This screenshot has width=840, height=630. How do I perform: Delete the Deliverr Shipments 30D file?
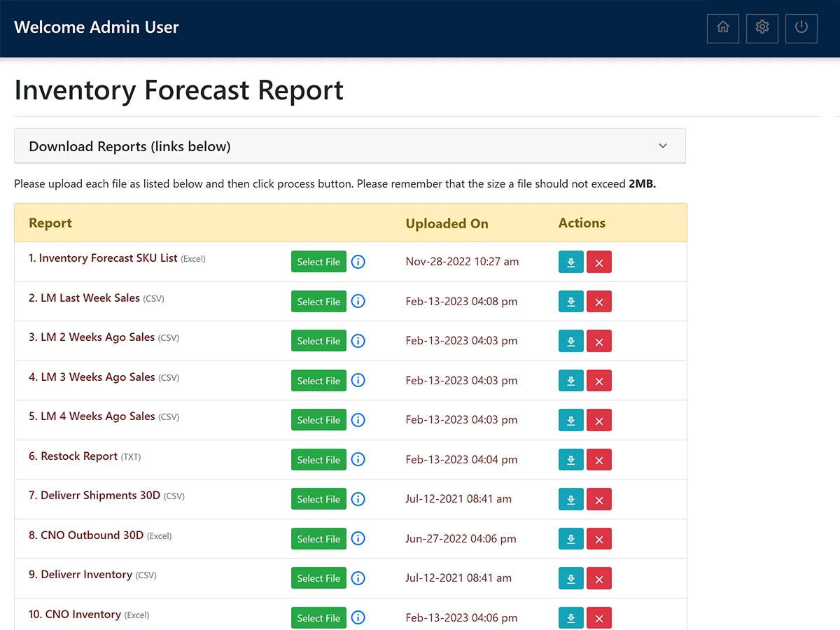[x=599, y=499]
